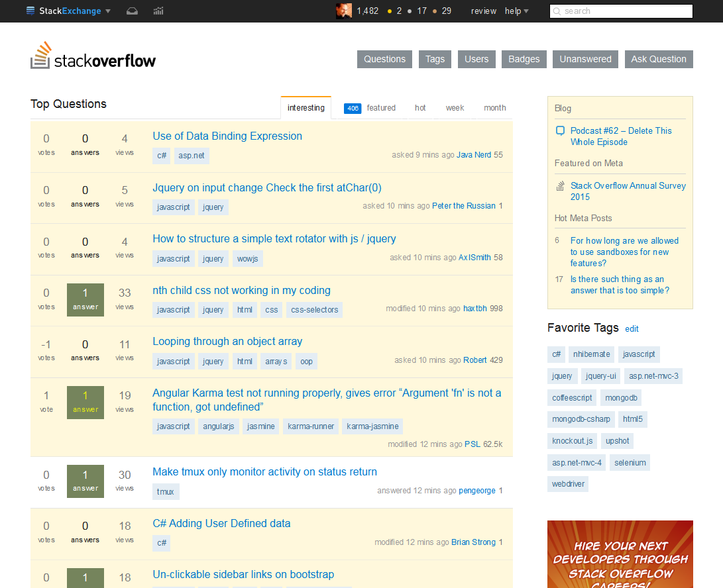The image size is (723, 588).
Task: Open the Tags navigation button
Action: point(435,59)
